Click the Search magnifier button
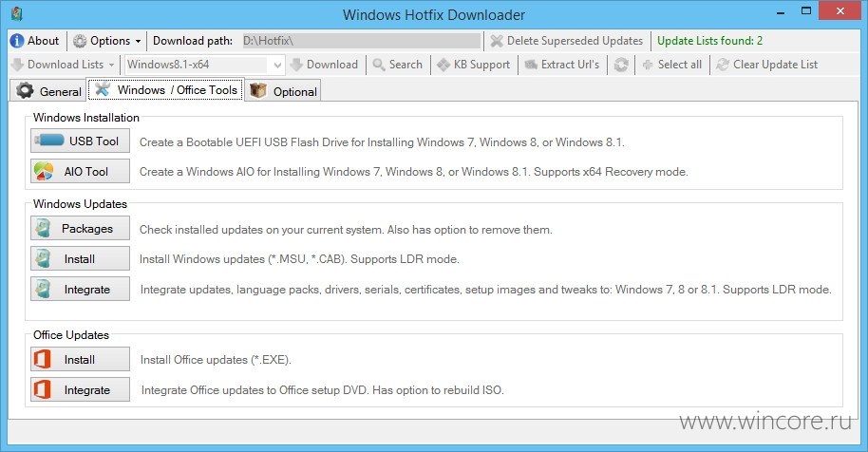This screenshot has width=868, height=452. pos(398,65)
